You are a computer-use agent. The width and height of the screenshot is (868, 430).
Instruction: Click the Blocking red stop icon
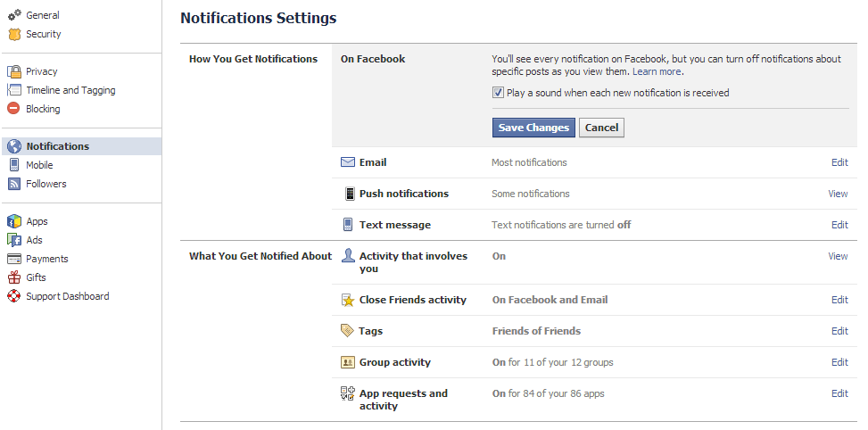(x=13, y=109)
